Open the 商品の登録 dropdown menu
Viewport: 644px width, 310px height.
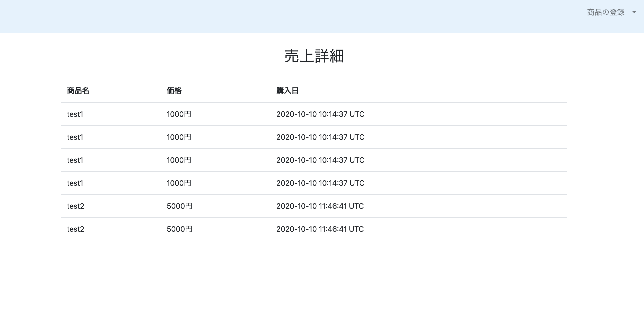click(611, 12)
